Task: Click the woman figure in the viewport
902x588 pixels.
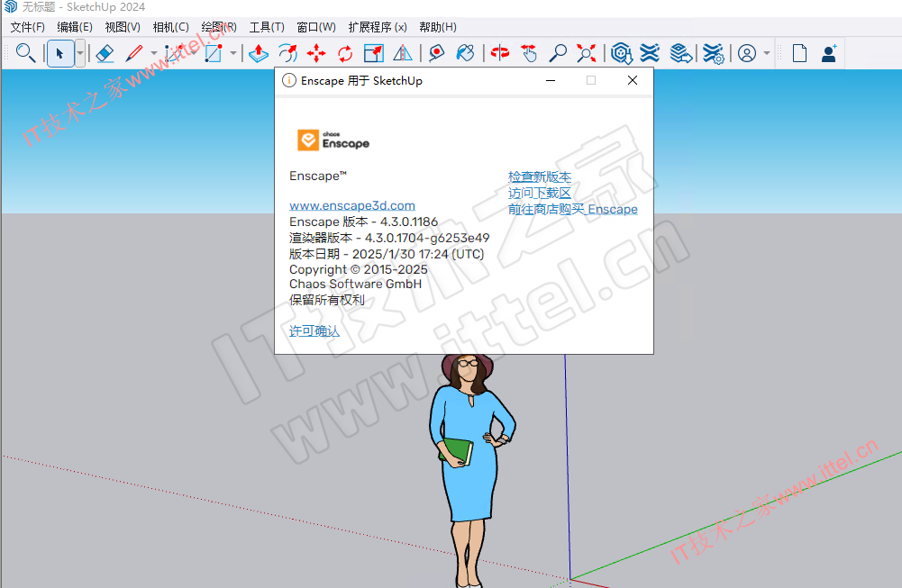Action: (x=471, y=471)
